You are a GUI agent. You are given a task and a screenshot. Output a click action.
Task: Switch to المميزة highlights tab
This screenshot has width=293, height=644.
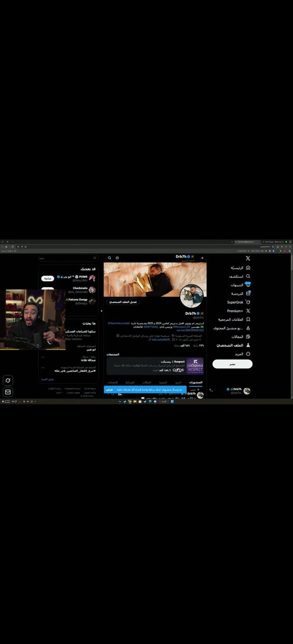[x=163, y=382]
